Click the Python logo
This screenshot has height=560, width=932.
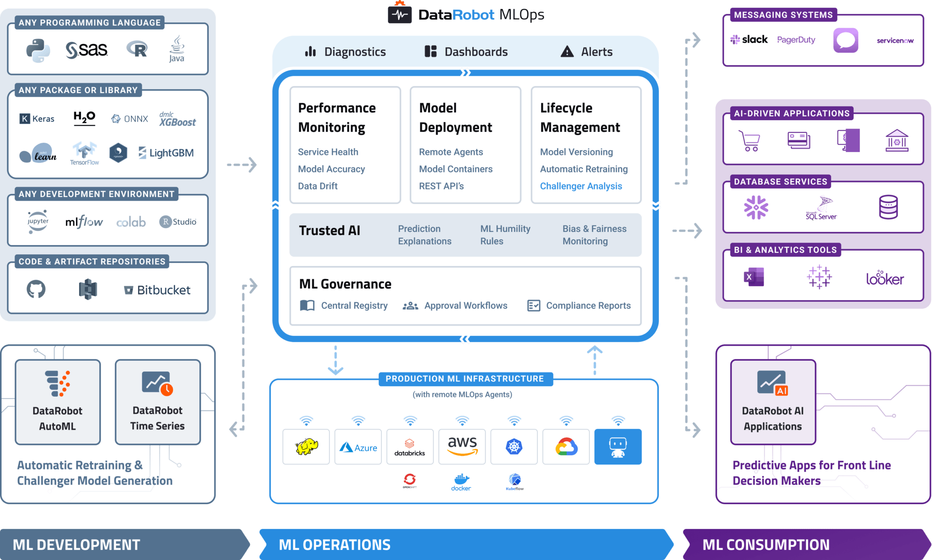pos(38,50)
